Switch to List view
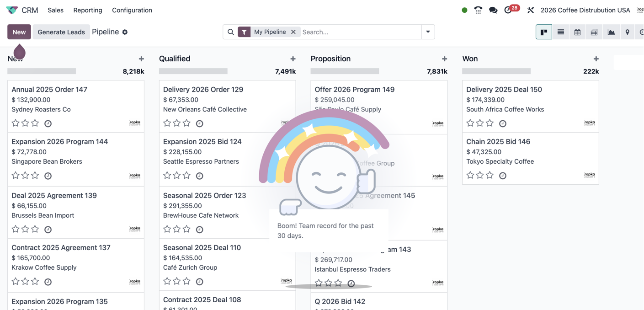 click(561, 32)
